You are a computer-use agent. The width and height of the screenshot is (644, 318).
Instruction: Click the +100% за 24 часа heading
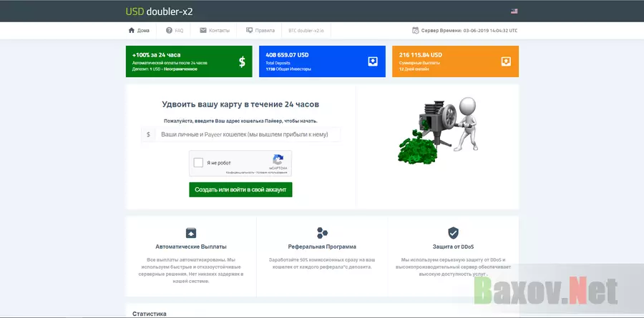tap(156, 54)
